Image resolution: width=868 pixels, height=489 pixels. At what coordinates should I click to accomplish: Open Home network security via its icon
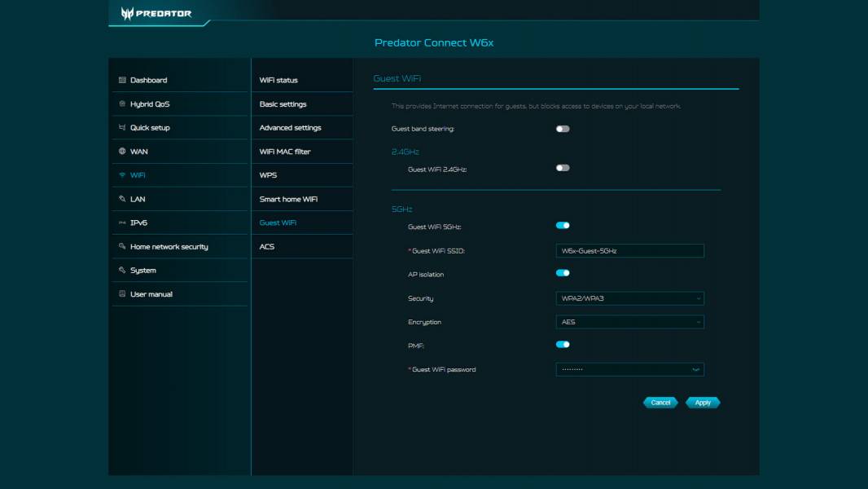(x=121, y=246)
